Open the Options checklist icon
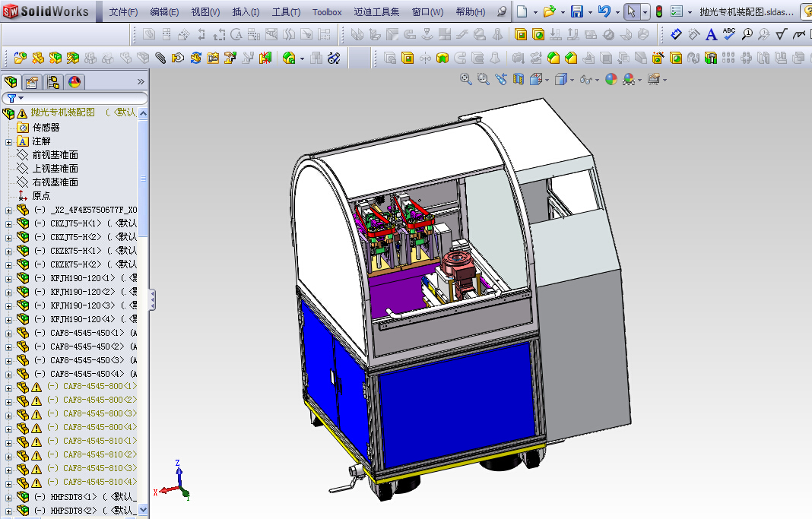The width and height of the screenshot is (812, 519). pyautogui.click(x=677, y=11)
